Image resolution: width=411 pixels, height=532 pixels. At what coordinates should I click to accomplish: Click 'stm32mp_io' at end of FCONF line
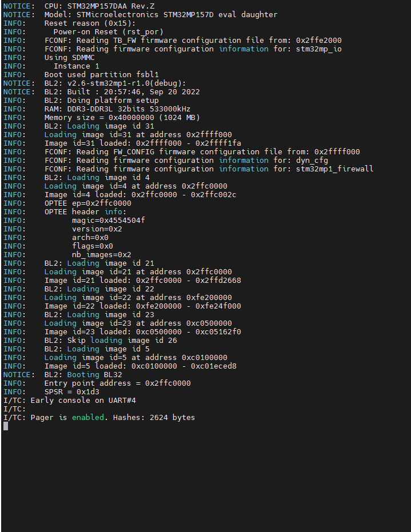(319, 49)
